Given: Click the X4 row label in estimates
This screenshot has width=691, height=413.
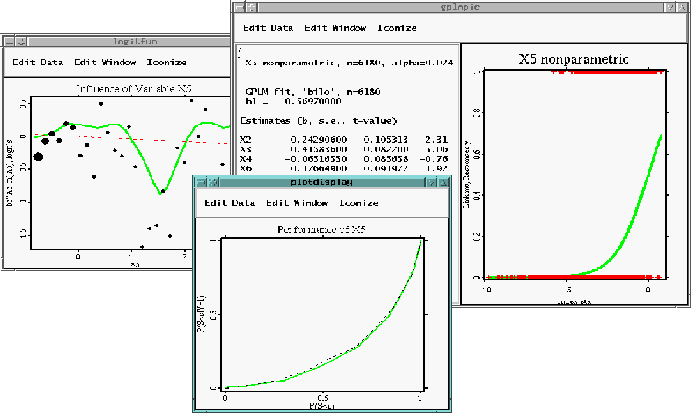Looking at the screenshot, I should [245, 159].
